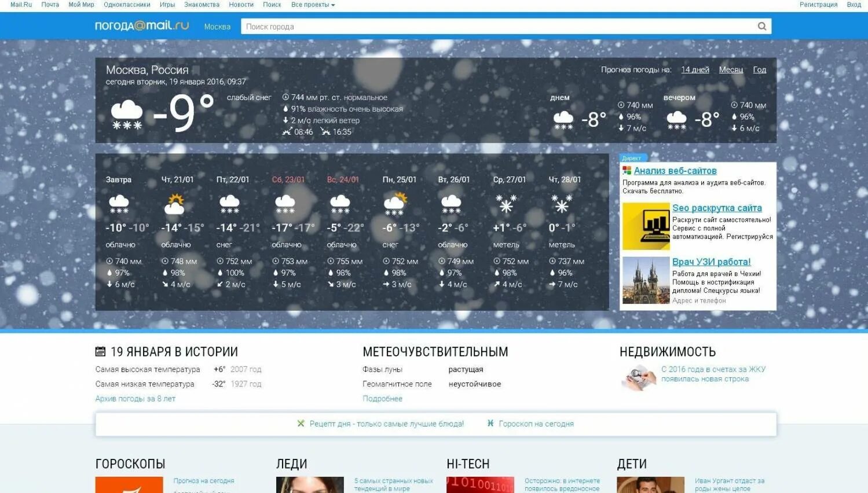Open the ЖКУ real estate news link
The width and height of the screenshot is (868, 493).
click(x=713, y=374)
